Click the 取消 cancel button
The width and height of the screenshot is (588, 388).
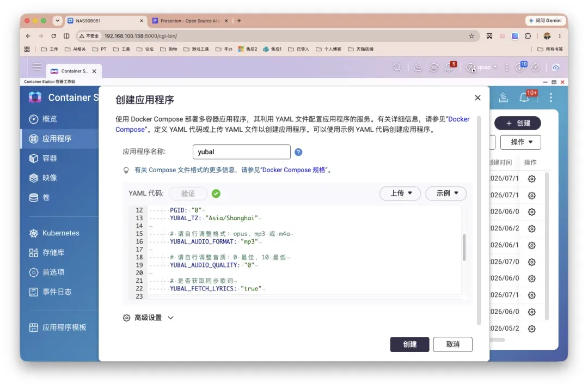pyautogui.click(x=452, y=344)
